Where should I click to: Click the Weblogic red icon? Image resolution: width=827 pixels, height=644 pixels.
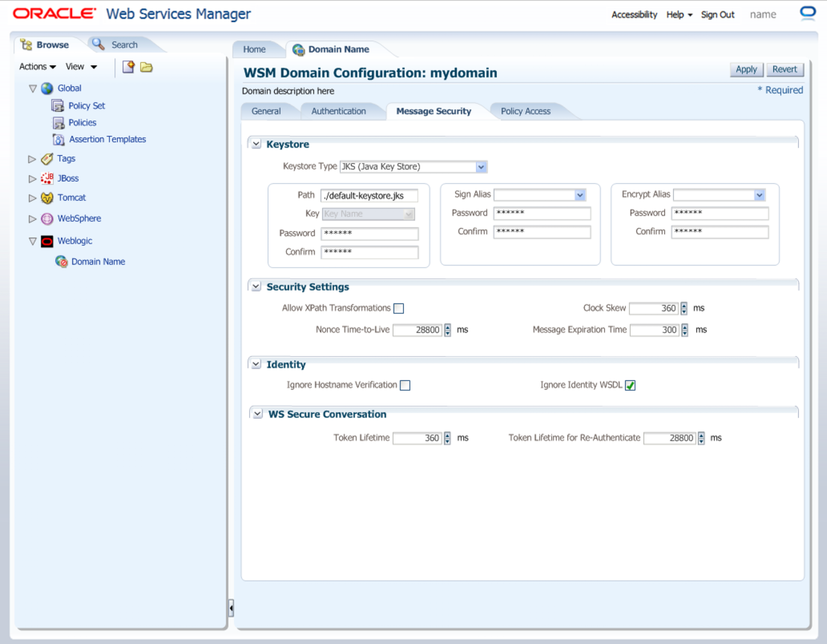coord(47,241)
